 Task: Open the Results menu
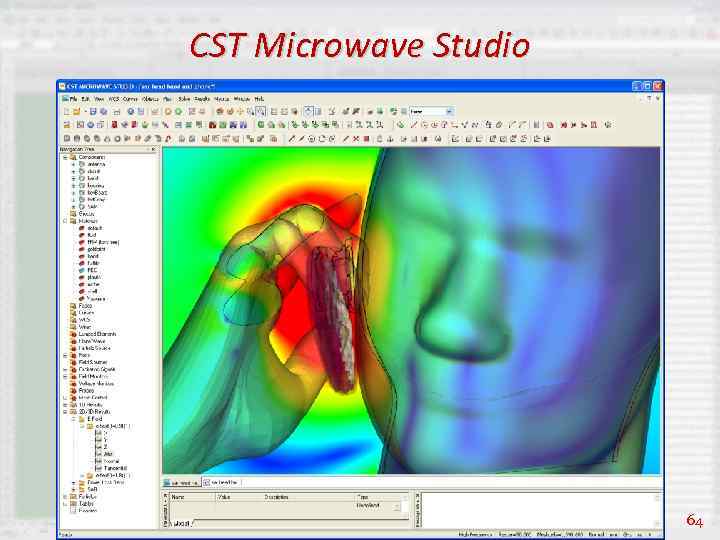(x=202, y=99)
